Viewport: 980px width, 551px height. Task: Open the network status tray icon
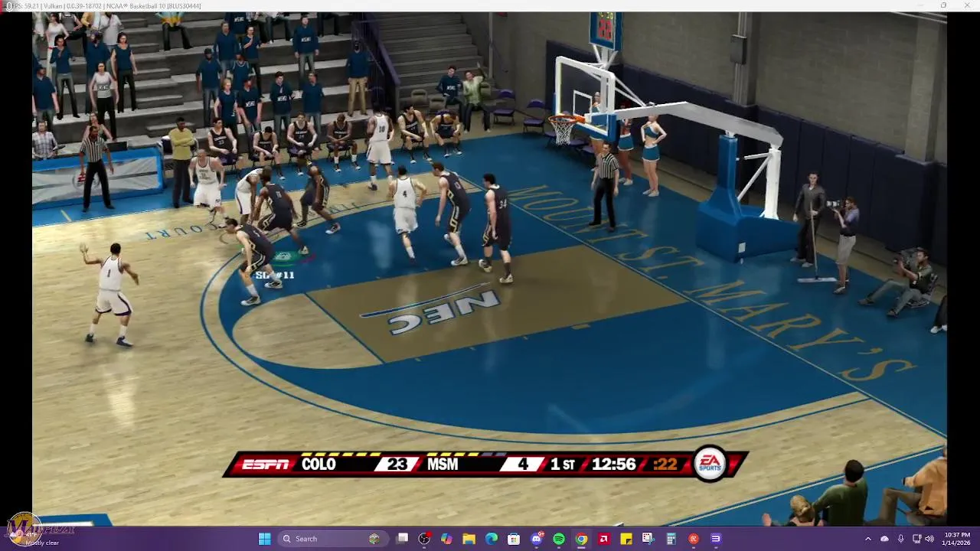(916, 539)
